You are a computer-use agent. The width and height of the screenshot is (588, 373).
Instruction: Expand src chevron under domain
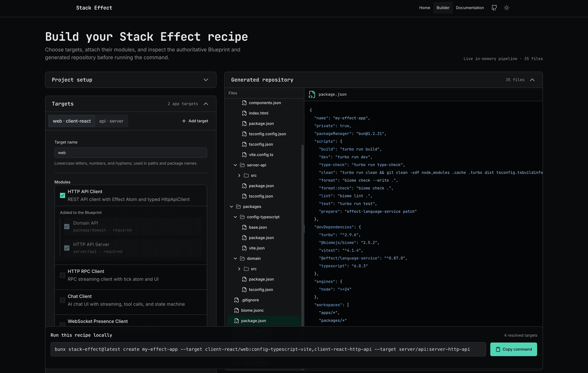(239, 269)
